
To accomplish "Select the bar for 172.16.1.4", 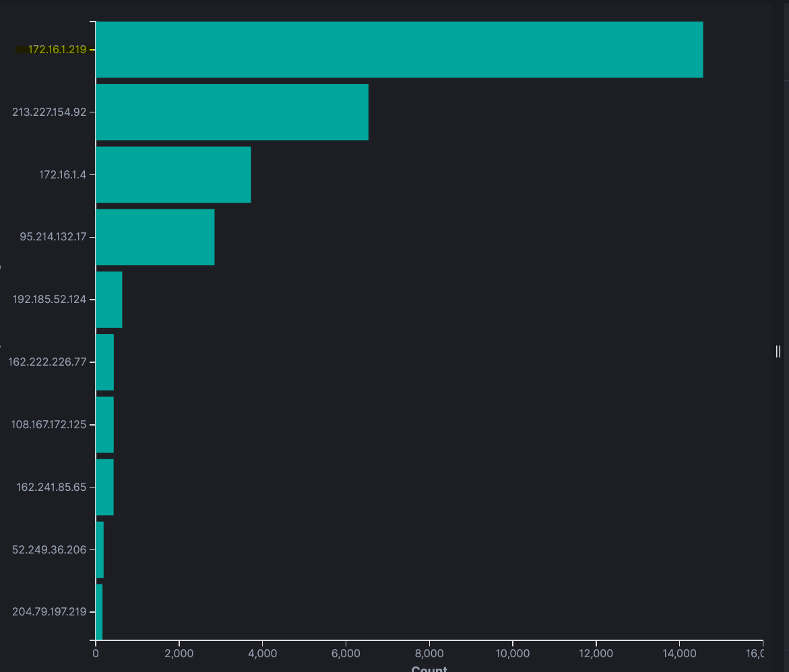I will click(x=173, y=174).
